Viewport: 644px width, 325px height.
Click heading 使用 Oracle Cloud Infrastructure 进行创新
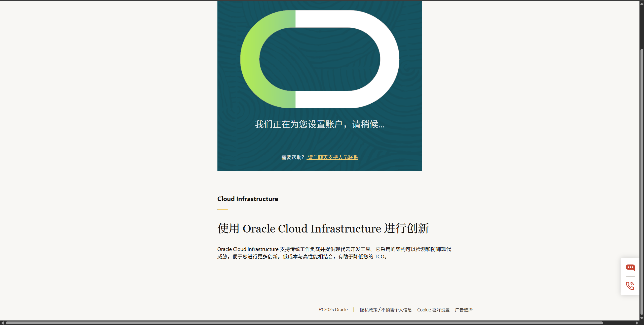323,228
